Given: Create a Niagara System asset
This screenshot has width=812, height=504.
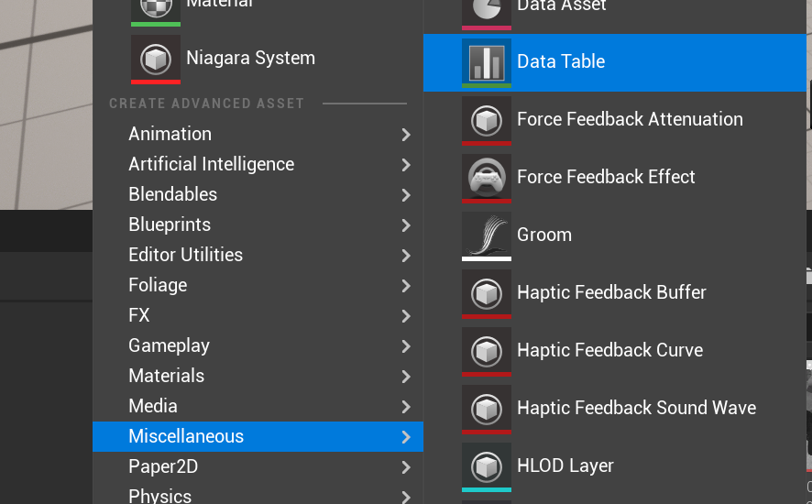Looking at the screenshot, I should pyautogui.click(x=250, y=58).
